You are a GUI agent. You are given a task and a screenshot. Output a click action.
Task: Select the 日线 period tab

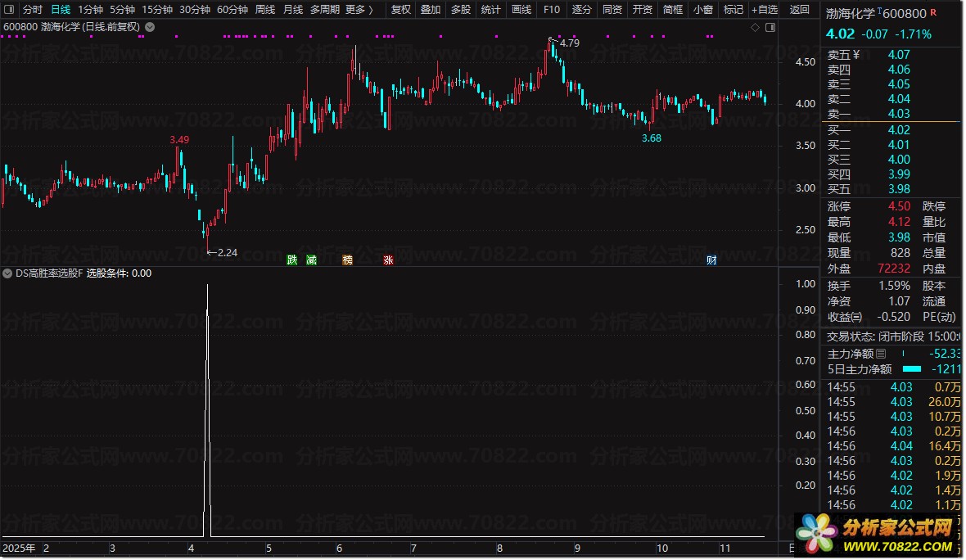click(x=61, y=9)
